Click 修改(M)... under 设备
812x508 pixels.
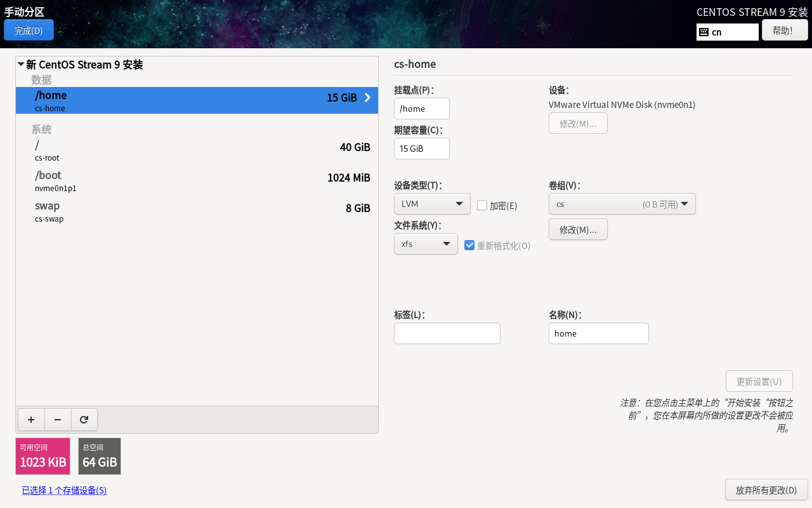point(578,123)
